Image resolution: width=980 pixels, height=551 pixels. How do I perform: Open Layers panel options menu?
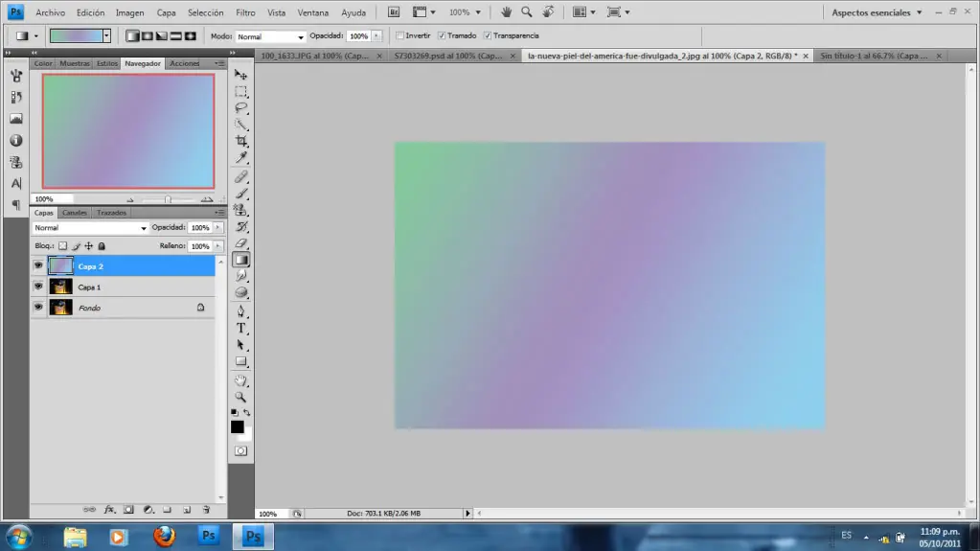(219, 213)
